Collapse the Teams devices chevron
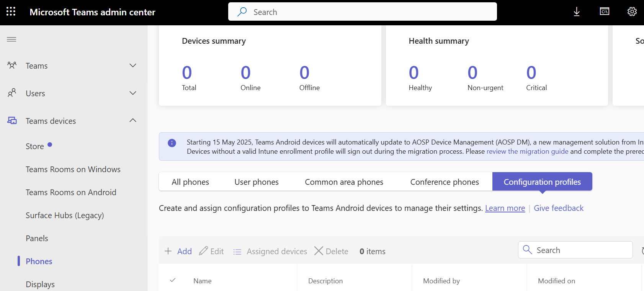Image resolution: width=644 pixels, height=291 pixels. click(x=133, y=120)
